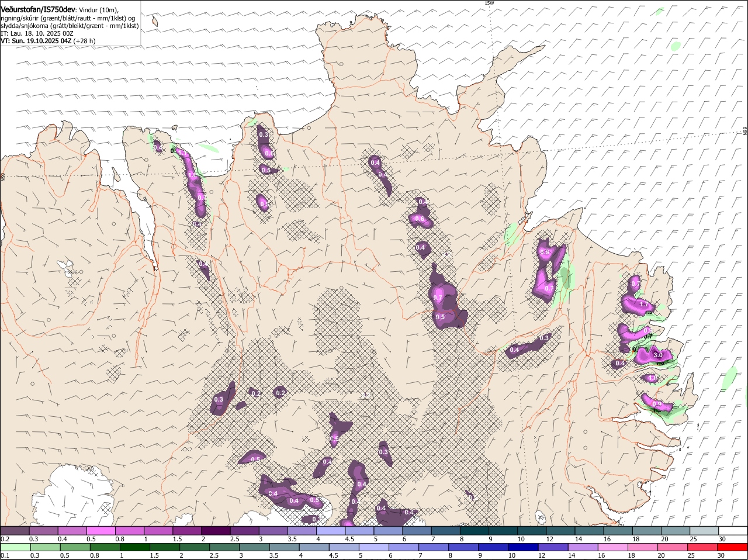Click the 0.9 precipitation label in the southeast

(656, 404)
